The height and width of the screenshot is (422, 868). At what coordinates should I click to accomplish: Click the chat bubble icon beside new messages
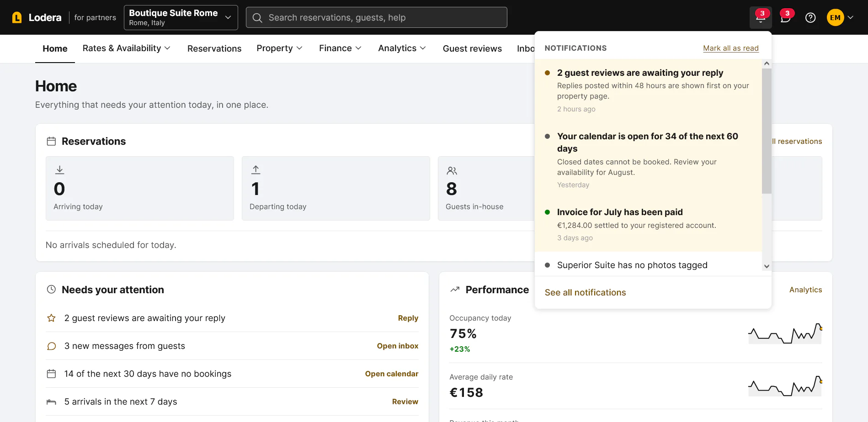coord(51,346)
